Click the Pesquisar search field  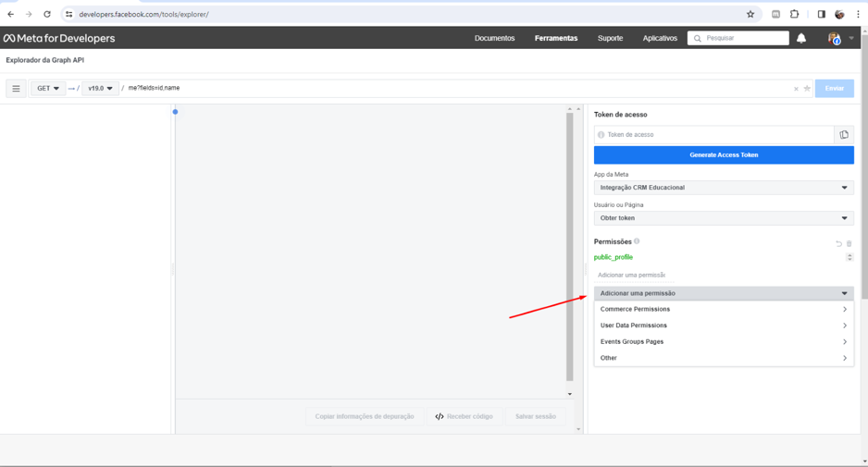pos(738,38)
